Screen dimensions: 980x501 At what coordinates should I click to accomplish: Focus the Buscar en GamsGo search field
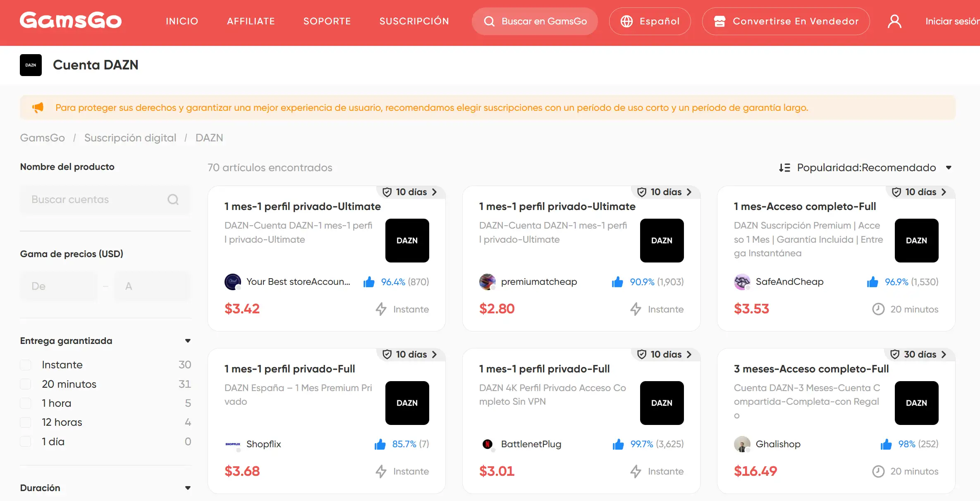[x=535, y=21]
